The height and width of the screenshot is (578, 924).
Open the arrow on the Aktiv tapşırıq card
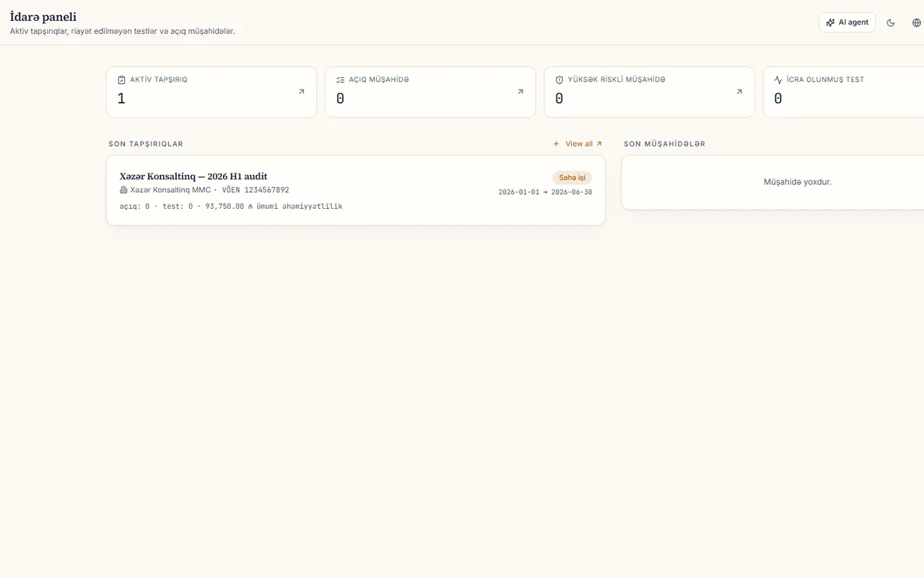pos(302,92)
